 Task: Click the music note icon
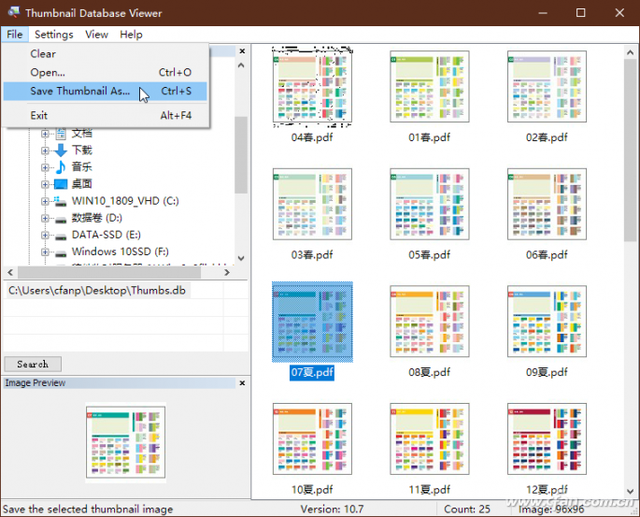(61, 167)
